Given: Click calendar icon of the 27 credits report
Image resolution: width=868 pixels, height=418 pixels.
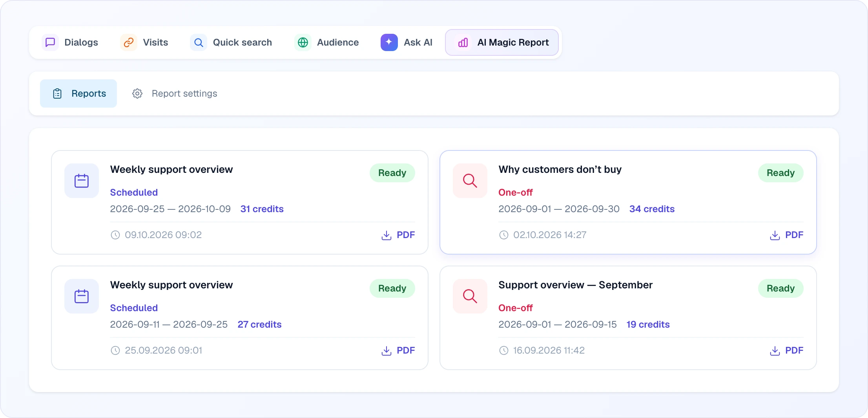Looking at the screenshot, I should point(82,296).
